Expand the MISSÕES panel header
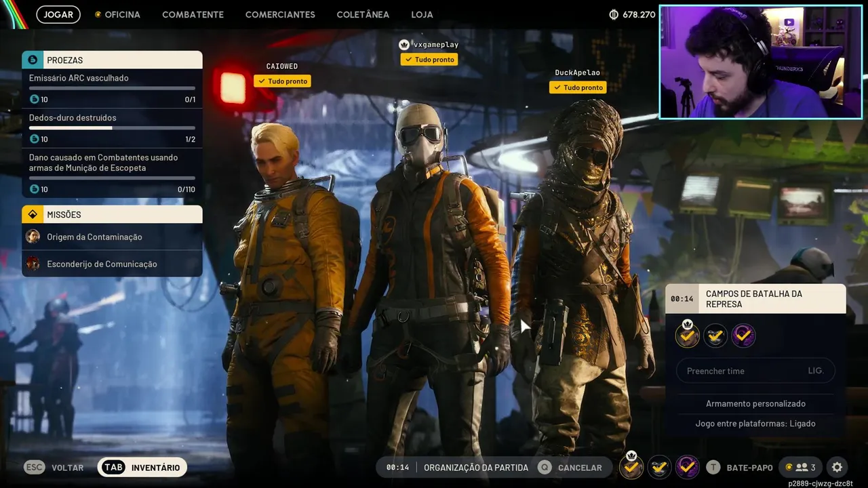The width and height of the screenshot is (868, 488). [112, 214]
